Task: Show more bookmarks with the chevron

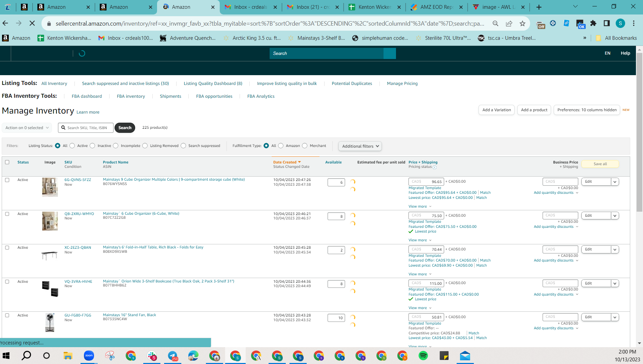Action: (x=585, y=38)
